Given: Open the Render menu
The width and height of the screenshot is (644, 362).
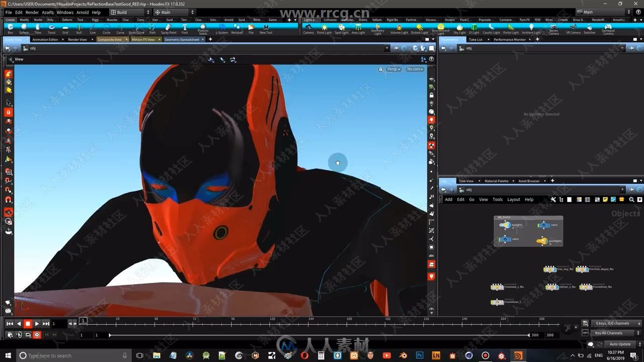Looking at the screenshot, I should tap(32, 12).
